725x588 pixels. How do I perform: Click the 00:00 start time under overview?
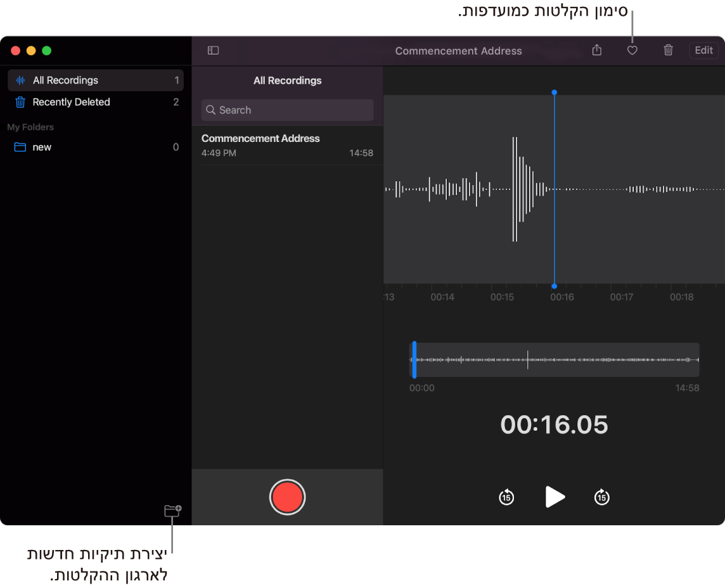[x=421, y=388]
